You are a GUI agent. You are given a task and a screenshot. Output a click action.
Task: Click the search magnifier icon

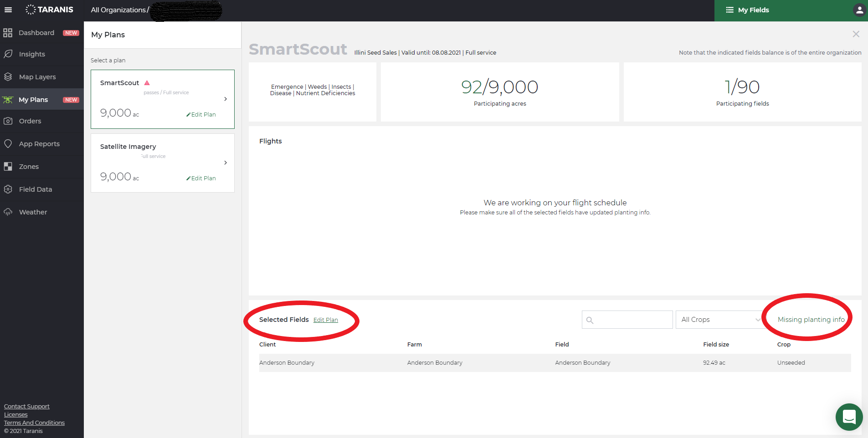(x=590, y=320)
